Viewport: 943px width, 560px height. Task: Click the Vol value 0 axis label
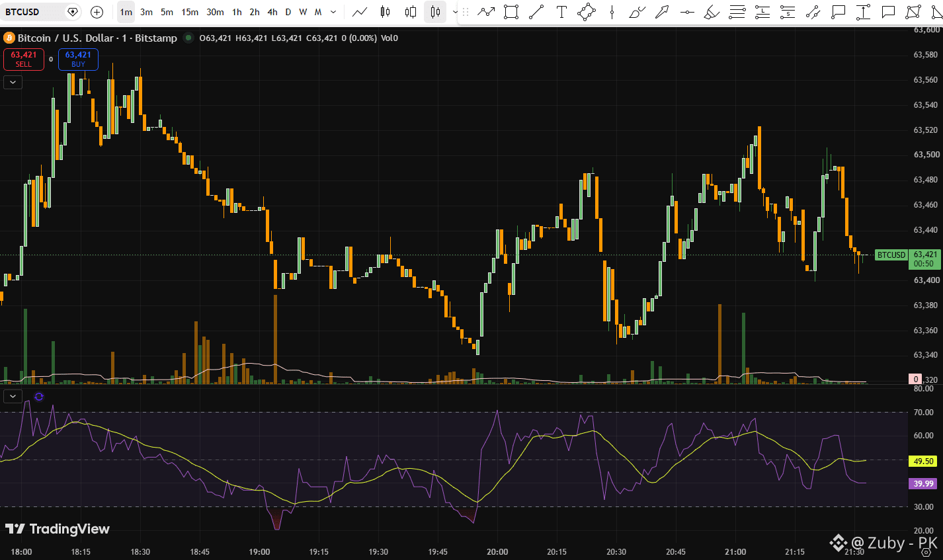coord(916,379)
